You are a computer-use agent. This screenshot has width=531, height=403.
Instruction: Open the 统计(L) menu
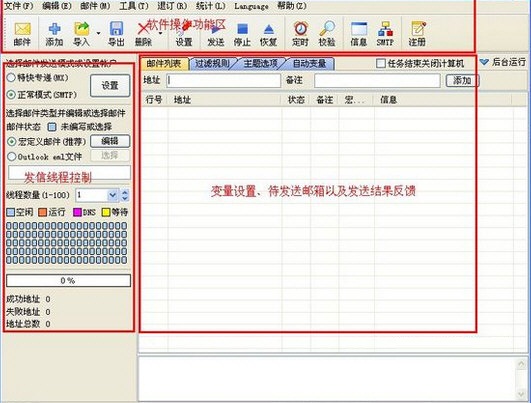point(211,6)
